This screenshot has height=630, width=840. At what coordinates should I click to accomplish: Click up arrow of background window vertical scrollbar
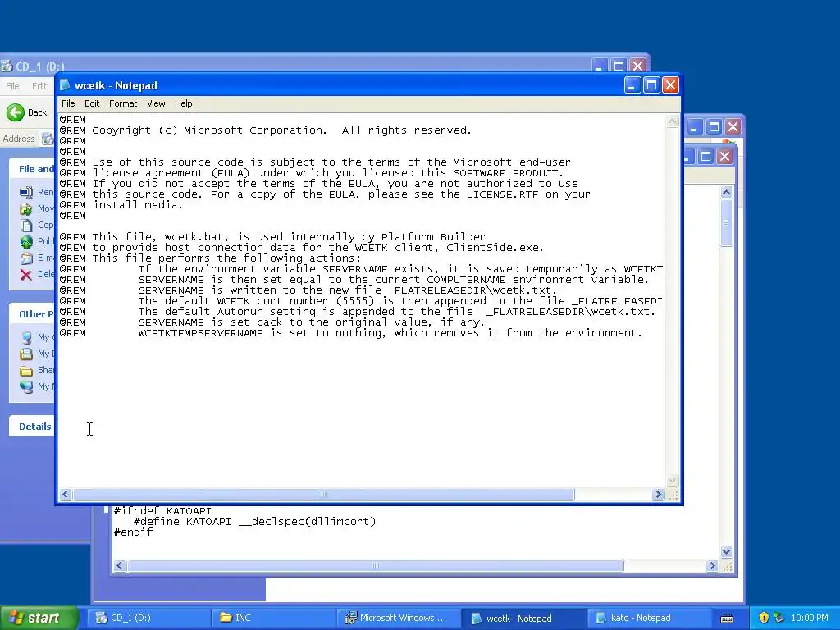click(727, 192)
